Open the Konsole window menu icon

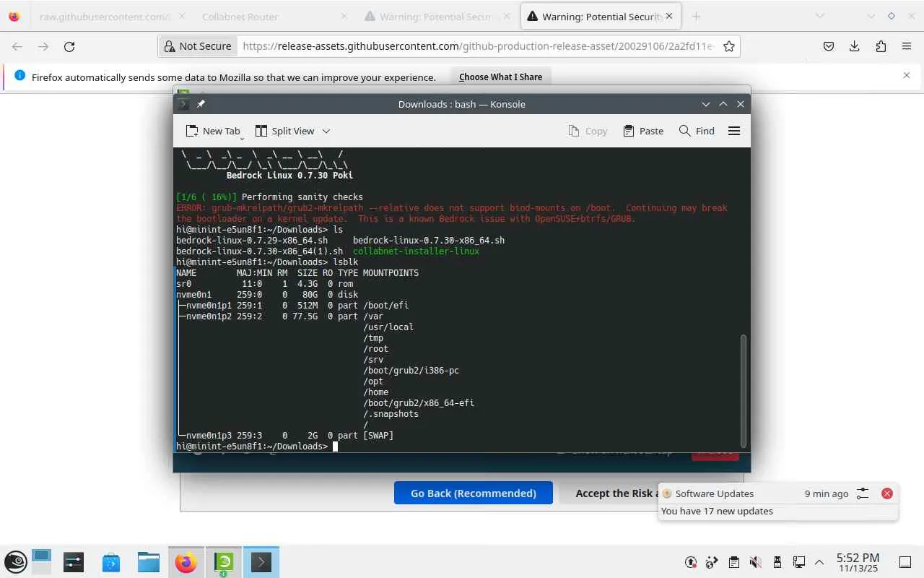coord(183,104)
